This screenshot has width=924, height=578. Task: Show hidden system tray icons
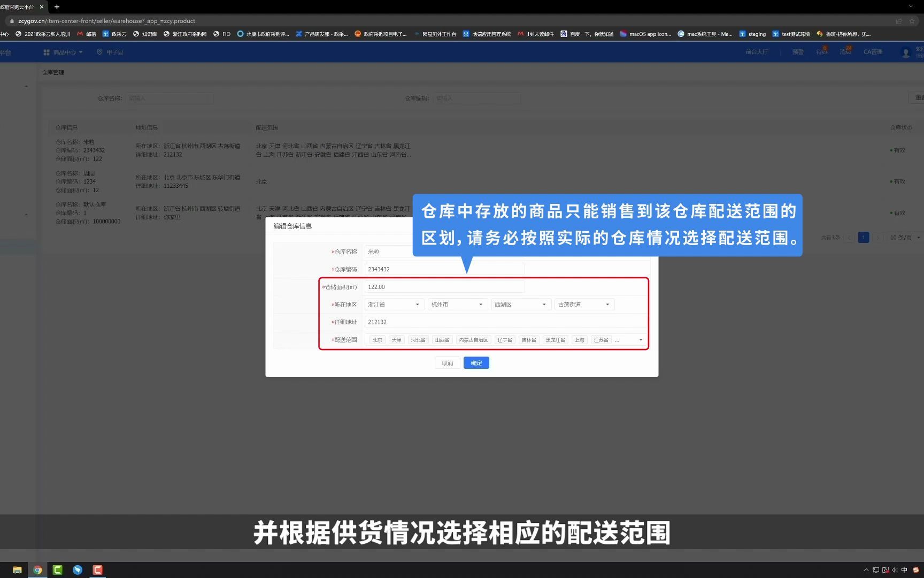(x=866, y=570)
